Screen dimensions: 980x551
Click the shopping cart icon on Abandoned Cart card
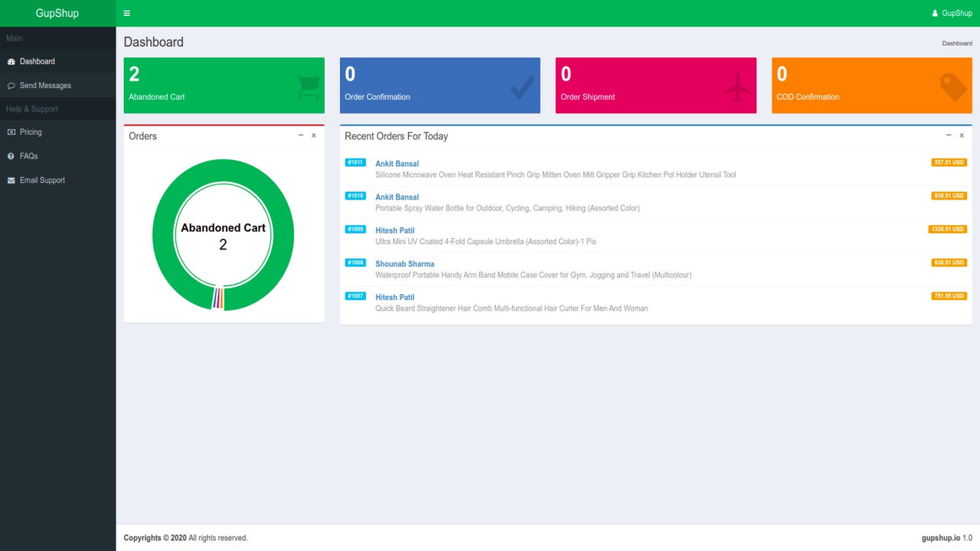[x=305, y=84]
